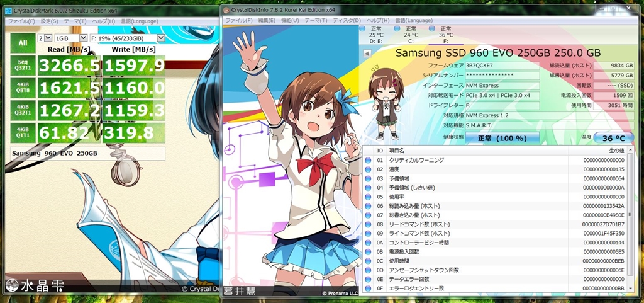Click the SMART list vertical scrollbar
This screenshot has width=644, height=303.
pyautogui.click(x=630, y=220)
